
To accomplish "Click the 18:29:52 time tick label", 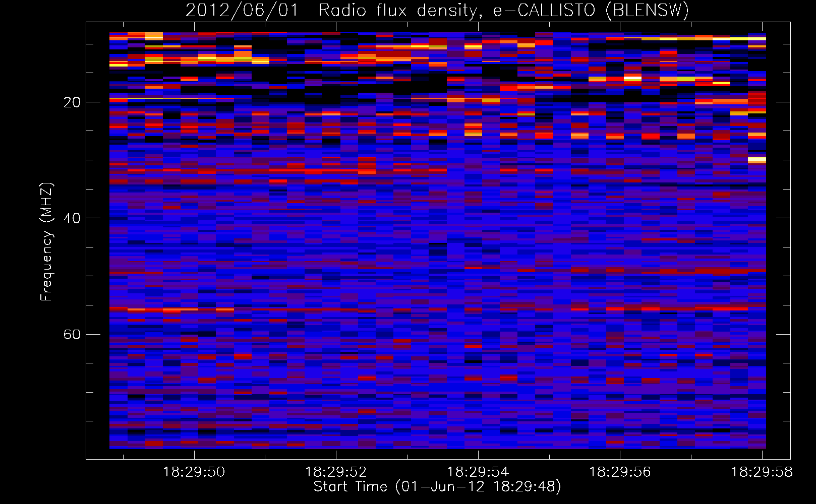I will click(x=336, y=472).
